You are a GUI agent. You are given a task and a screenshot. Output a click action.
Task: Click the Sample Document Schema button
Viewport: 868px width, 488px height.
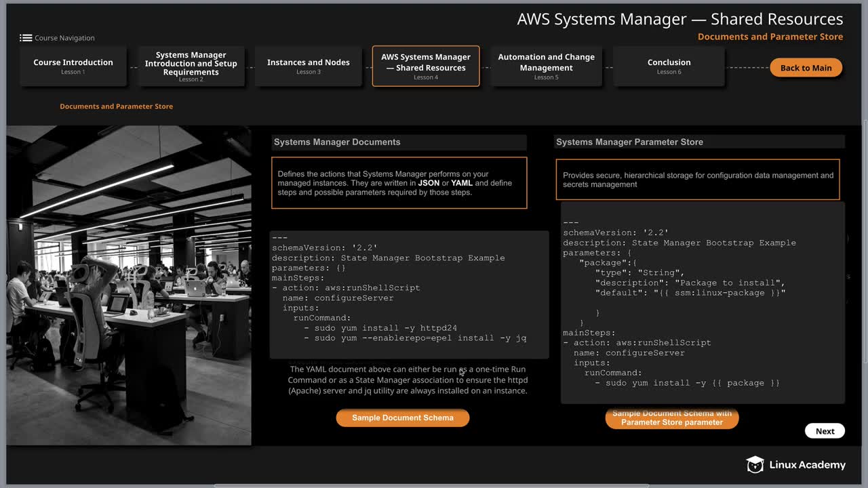point(403,418)
